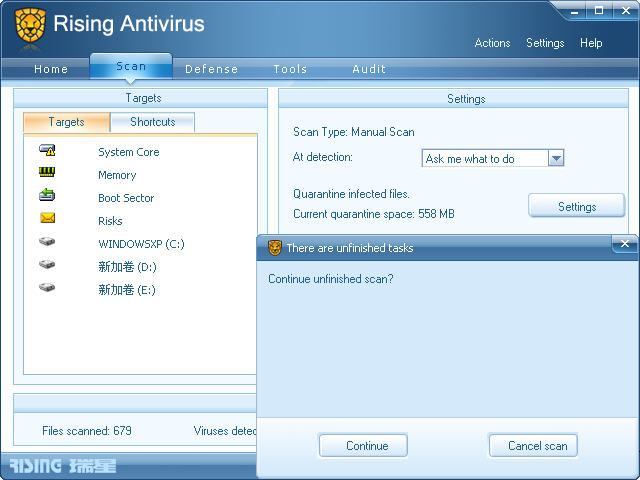This screenshot has width=640, height=480.
Task: Select the System Core warning icon
Action: (x=47, y=150)
